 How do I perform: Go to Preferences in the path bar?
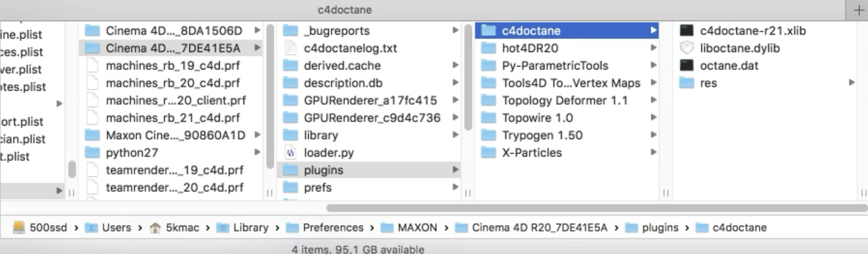pyautogui.click(x=332, y=228)
